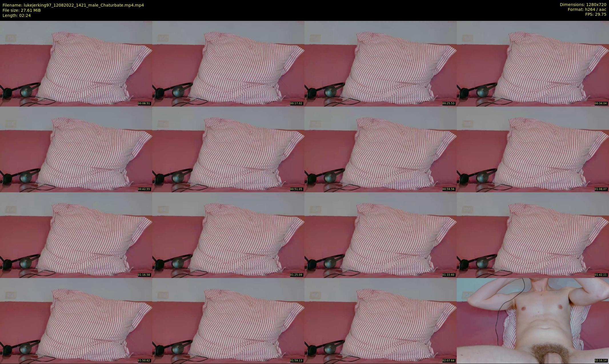The width and height of the screenshot is (609, 364).
Task: Click the File size 27.61 MiB text
Action: [22, 10]
